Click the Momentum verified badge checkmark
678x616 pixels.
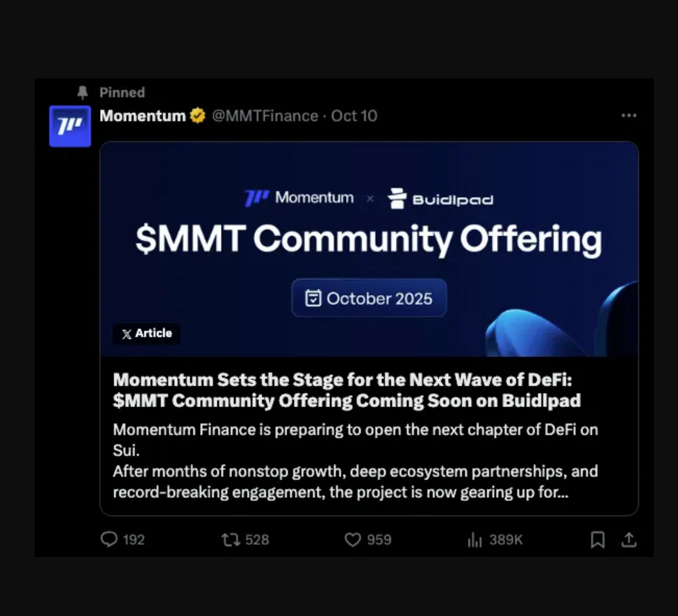(x=197, y=116)
